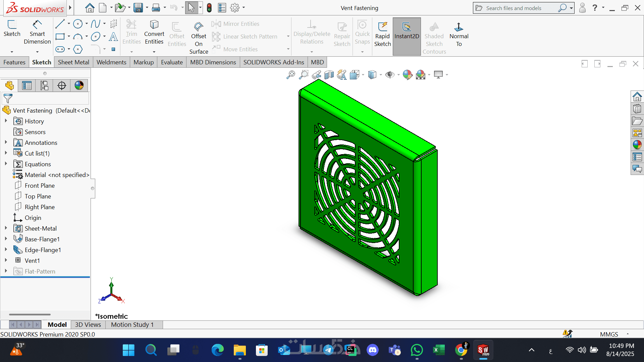The image size is (644, 362).
Task: Select the Front Plane item
Action: 40,186
